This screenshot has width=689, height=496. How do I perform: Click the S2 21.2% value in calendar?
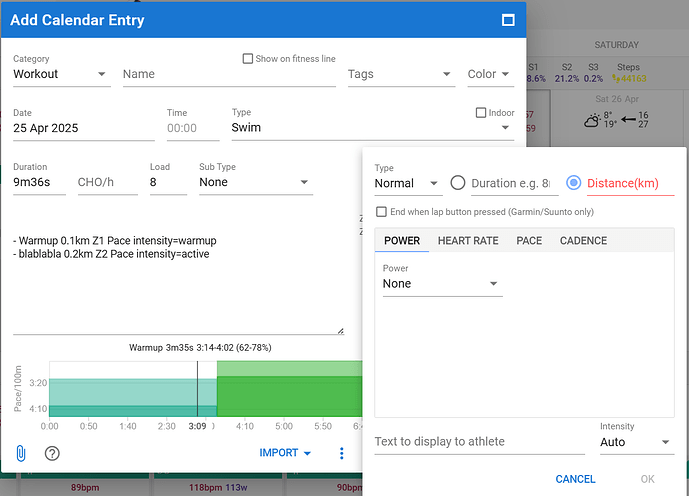tap(567, 78)
